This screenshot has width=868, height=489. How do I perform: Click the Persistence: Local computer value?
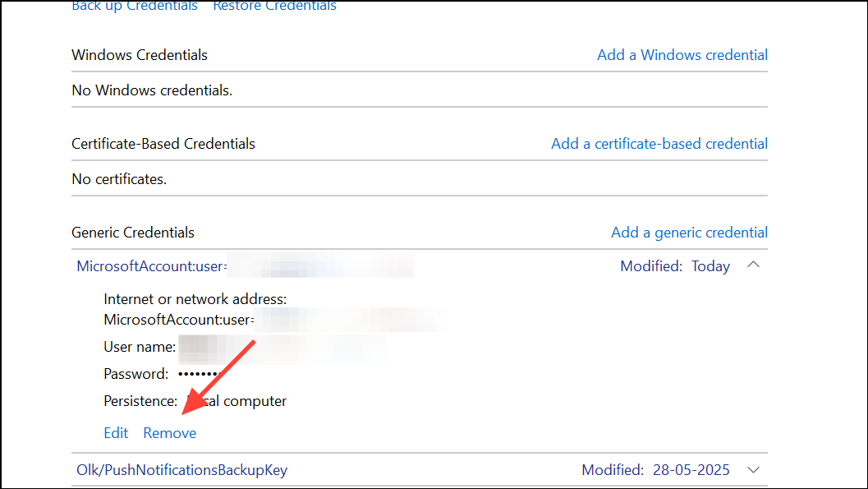(x=230, y=400)
